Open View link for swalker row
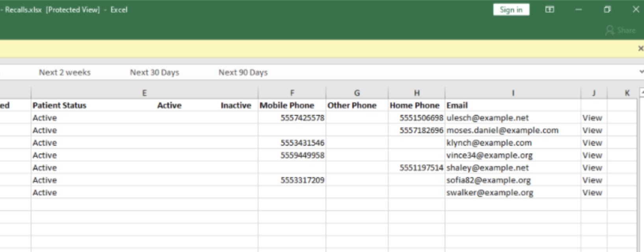Image resolution: width=644 pixels, height=252 pixels. [x=592, y=193]
